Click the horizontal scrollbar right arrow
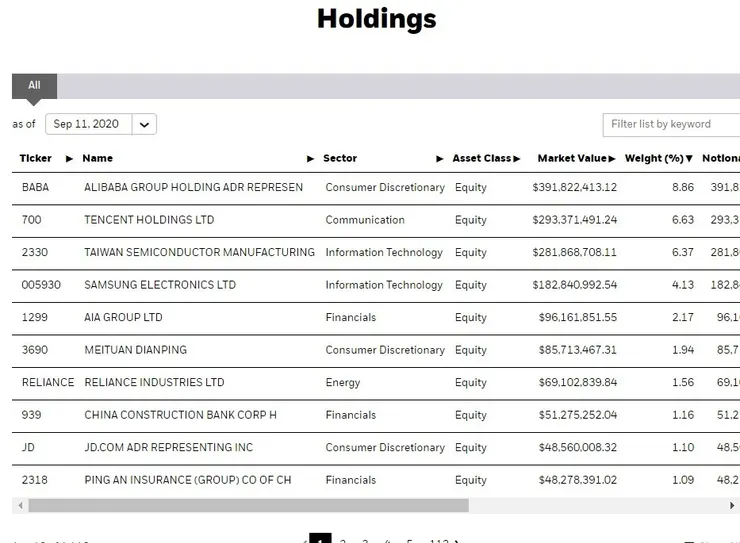This screenshot has width=740, height=543. click(x=732, y=506)
